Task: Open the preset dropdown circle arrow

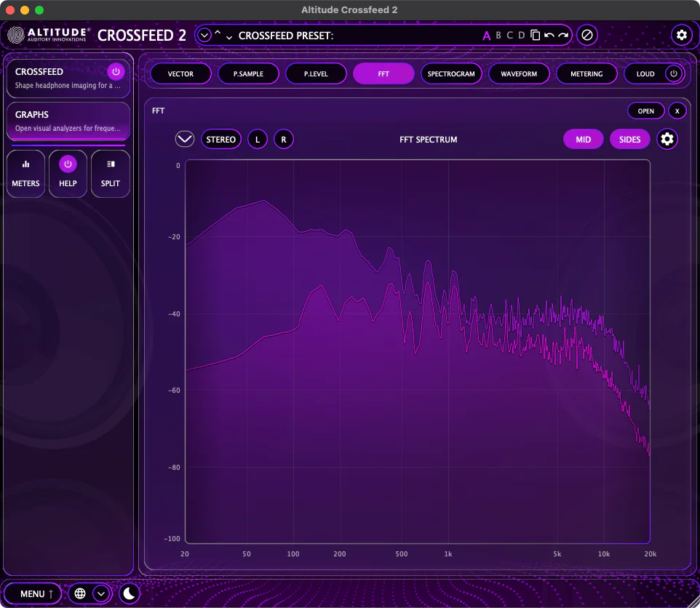Action: pos(204,35)
